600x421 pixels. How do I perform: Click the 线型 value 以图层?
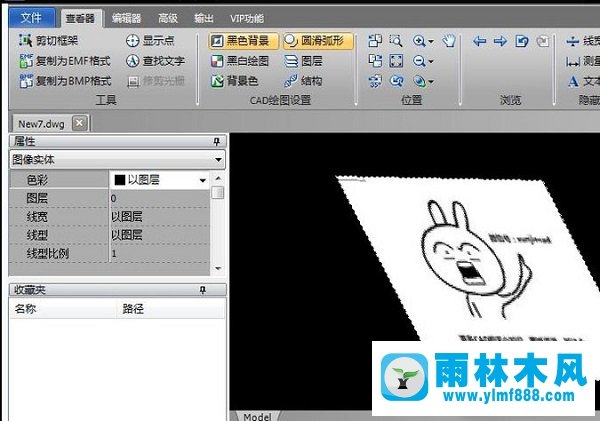click(159, 235)
